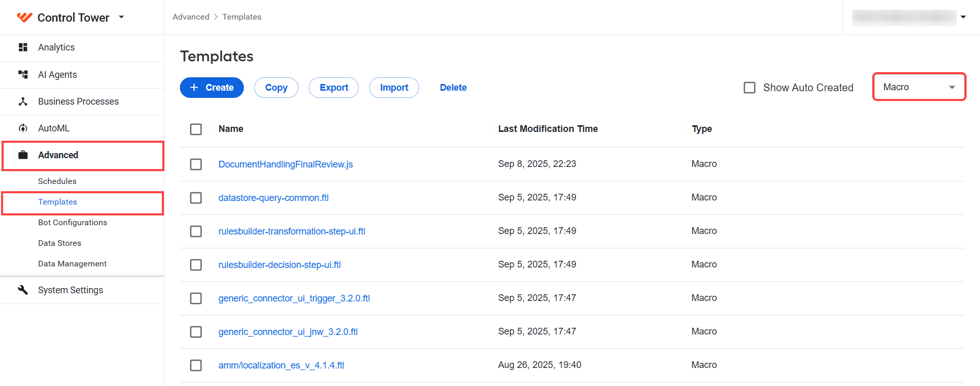980x386 pixels.
Task: Open the user account dropdown arrow
Action: coord(962,17)
